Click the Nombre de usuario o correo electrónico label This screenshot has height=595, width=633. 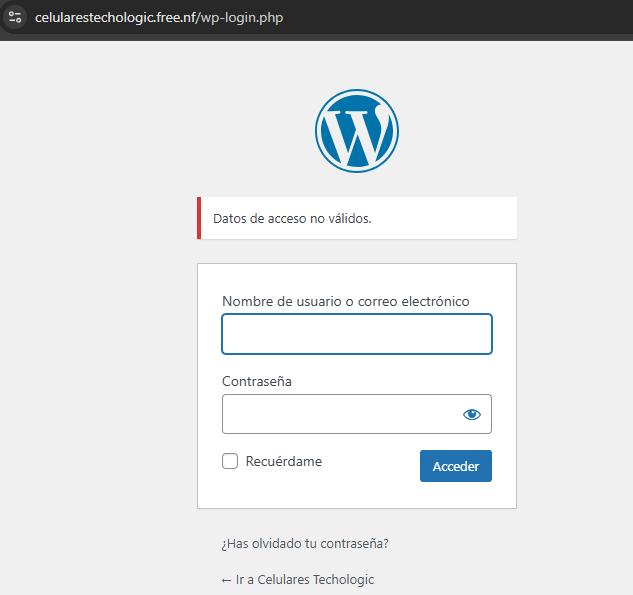tap(346, 302)
